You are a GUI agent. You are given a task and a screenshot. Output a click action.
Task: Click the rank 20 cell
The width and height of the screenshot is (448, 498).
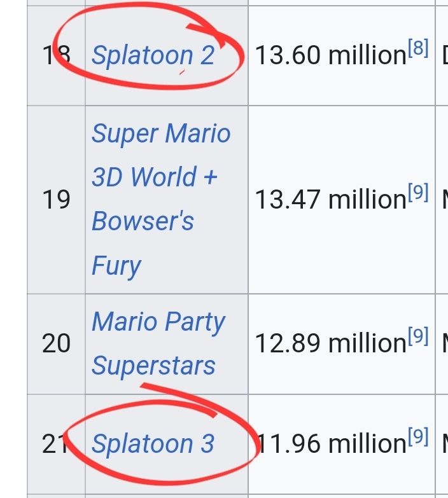pos(56,343)
